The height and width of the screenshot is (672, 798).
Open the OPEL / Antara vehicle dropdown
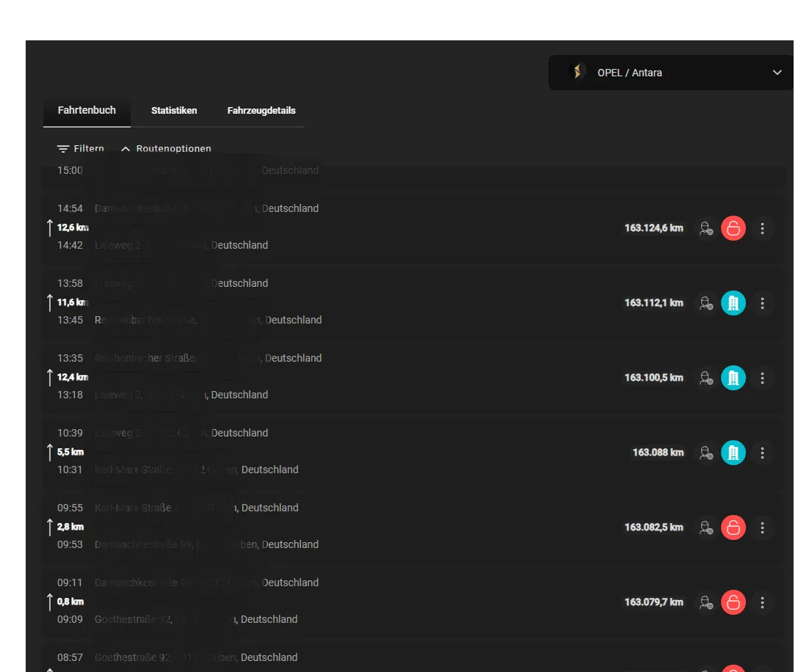[672, 73]
